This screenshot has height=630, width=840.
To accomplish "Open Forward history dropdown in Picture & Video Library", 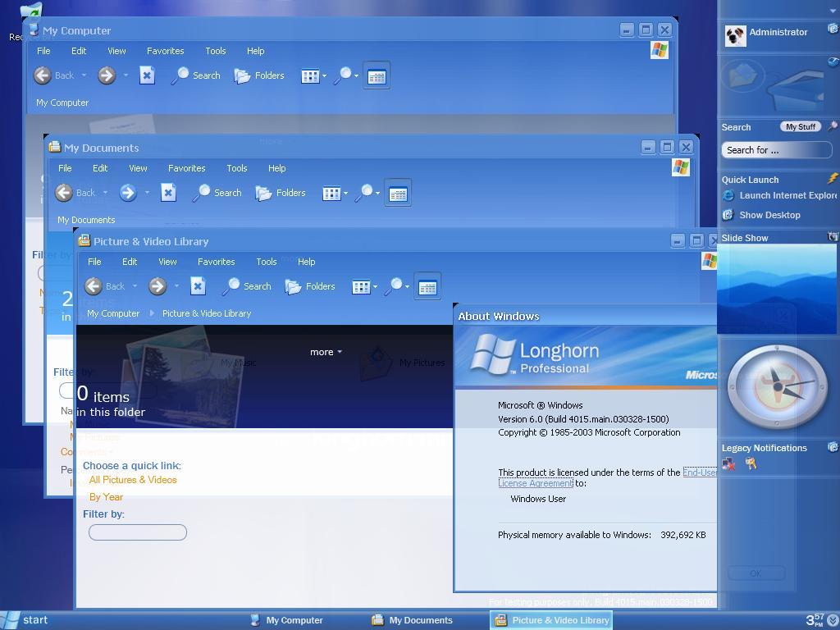I will click(176, 286).
